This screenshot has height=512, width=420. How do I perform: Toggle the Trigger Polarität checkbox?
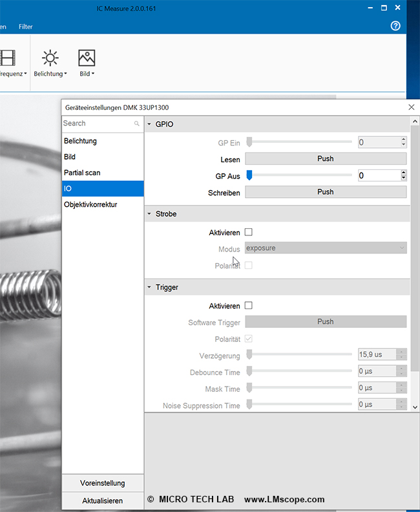[249, 339]
